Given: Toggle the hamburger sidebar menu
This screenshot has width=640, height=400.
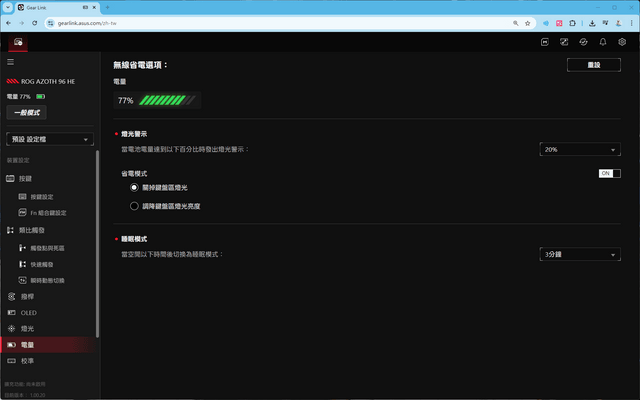Looking at the screenshot, I should (11, 62).
